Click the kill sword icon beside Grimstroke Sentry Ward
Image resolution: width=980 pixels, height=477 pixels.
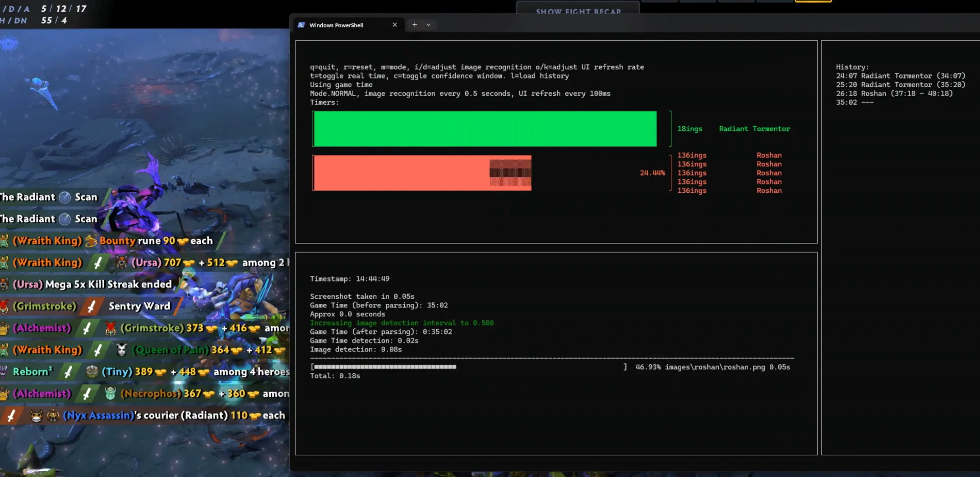[92, 306]
